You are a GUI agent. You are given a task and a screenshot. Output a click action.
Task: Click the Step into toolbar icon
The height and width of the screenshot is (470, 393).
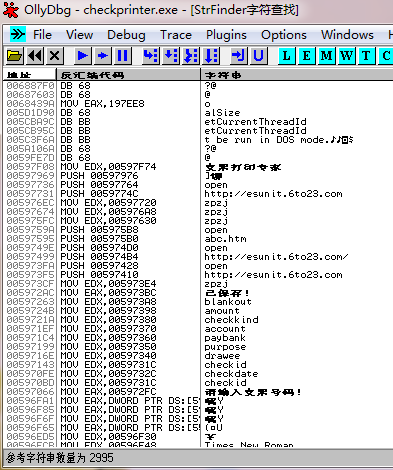click(x=151, y=56)
